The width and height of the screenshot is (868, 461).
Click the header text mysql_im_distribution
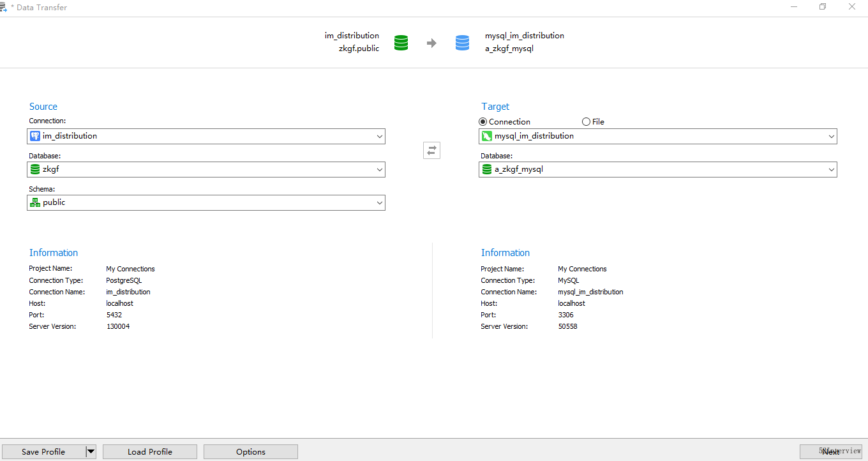[525, 36]
